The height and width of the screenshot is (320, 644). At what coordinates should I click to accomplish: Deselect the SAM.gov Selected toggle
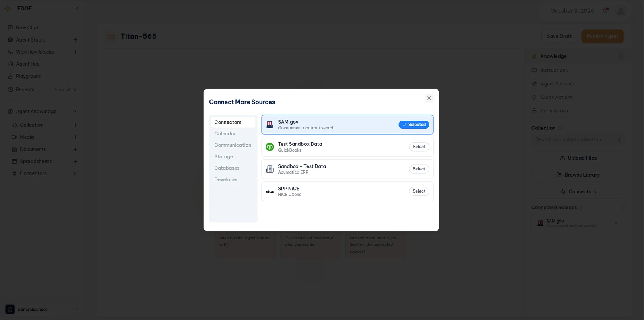click(x=414, y=125)
